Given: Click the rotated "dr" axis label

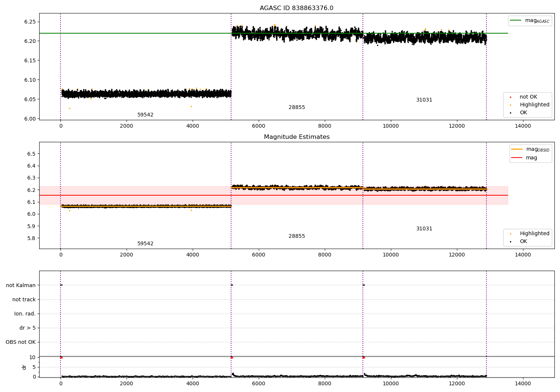Looking at the screenshot, I should 24,367.
